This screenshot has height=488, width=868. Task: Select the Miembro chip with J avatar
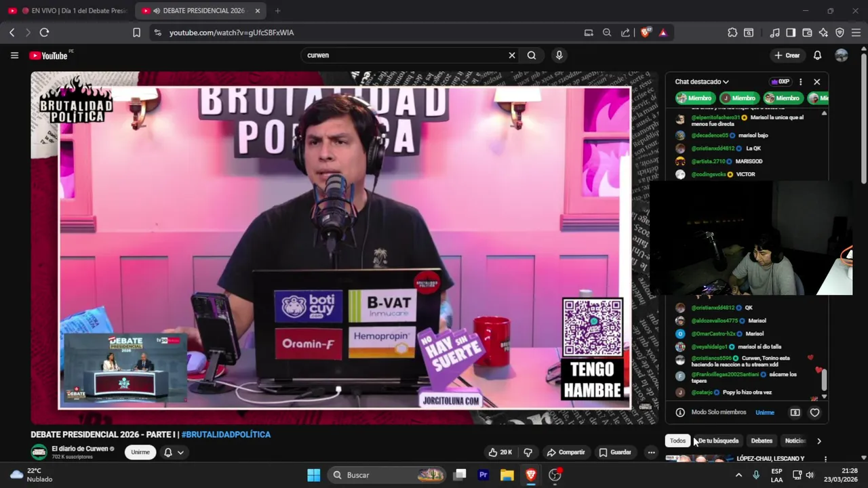(x=738, y=98)
